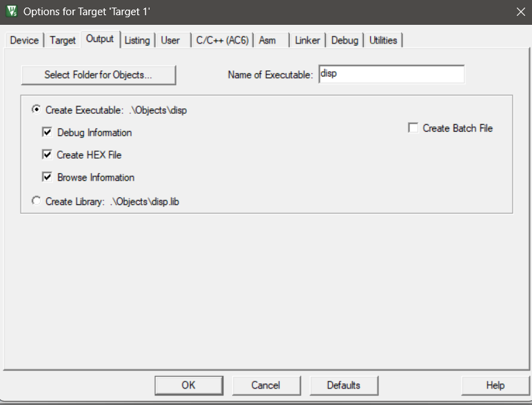Click Select Folder for Objects button
Screen dimensions: 532x405
click(99, 75)
